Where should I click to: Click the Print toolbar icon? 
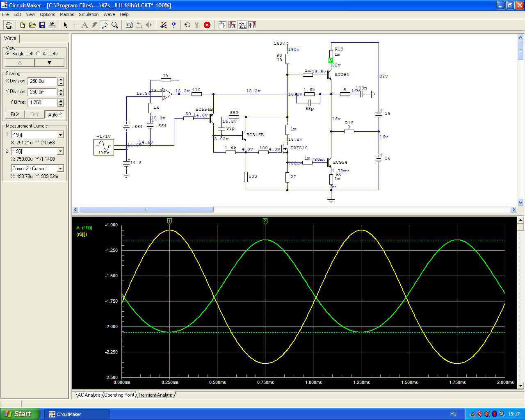[x=52, y=25]
